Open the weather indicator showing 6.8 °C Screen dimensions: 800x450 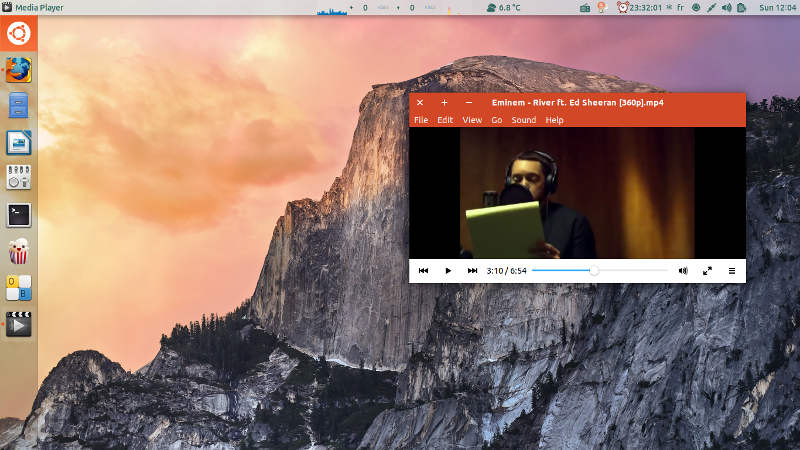pos(503,8)
